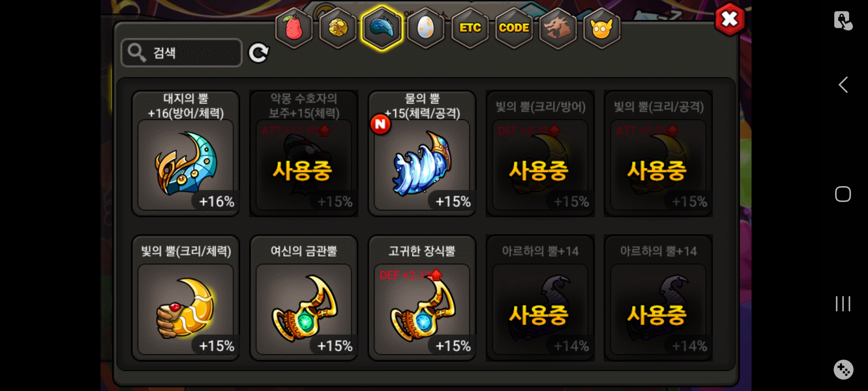Switch to the dragon egg tab
This screenshot has width=868, height=391.
(x=426, y=28)
